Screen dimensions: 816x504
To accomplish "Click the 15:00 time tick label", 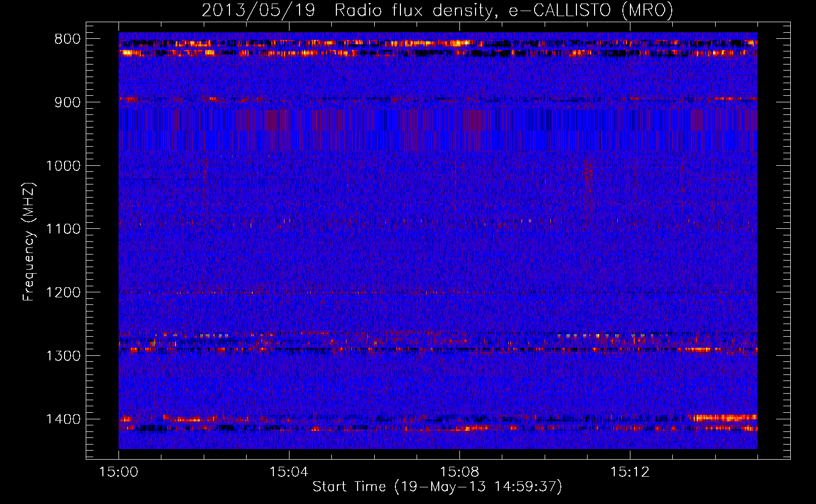I will [x=119, y=472].
